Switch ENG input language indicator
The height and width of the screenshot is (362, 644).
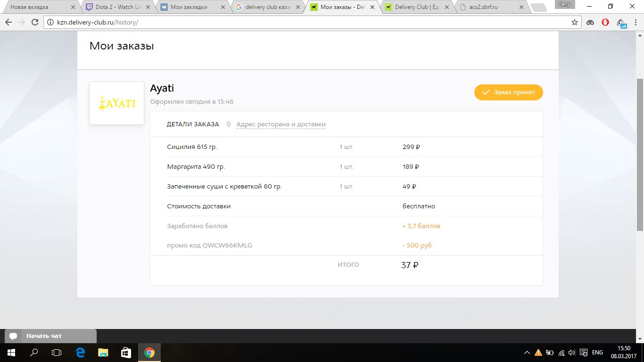[x=597, y=353]
